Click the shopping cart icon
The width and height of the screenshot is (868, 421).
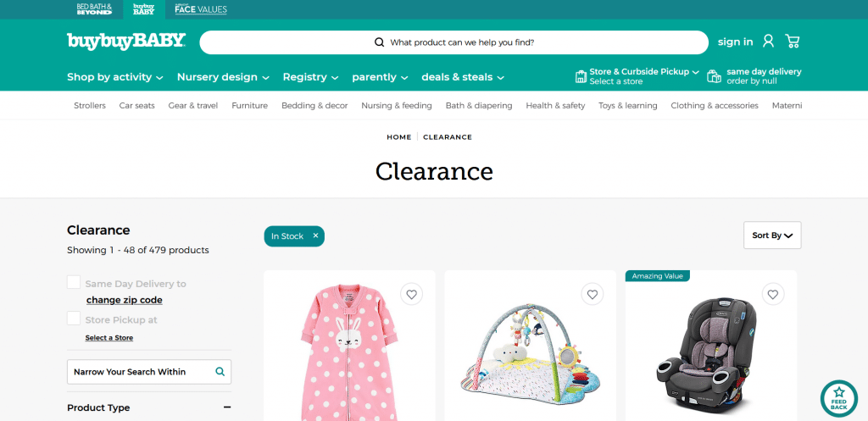[x=793, y=42]
